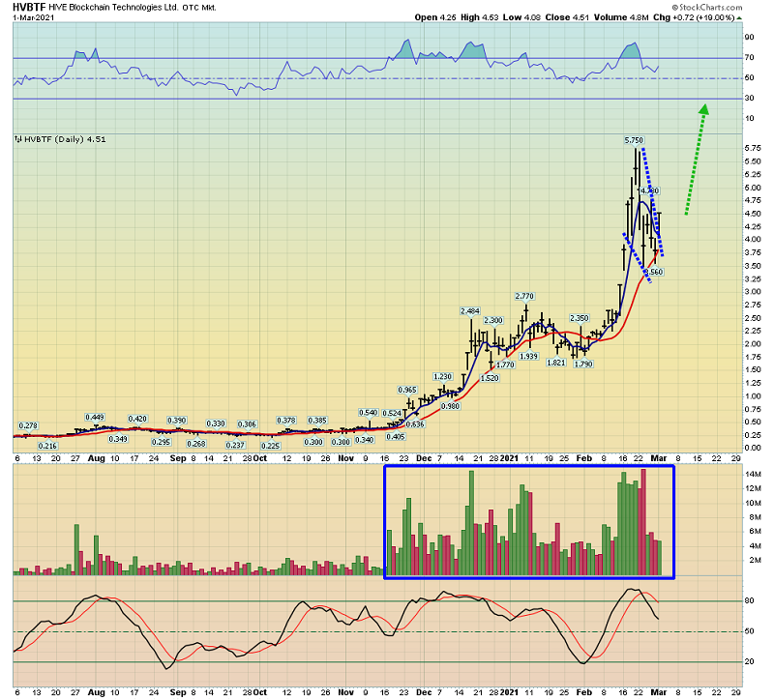Click the 1.230 price label
774x700 pixels.
[x=442, y=377]
